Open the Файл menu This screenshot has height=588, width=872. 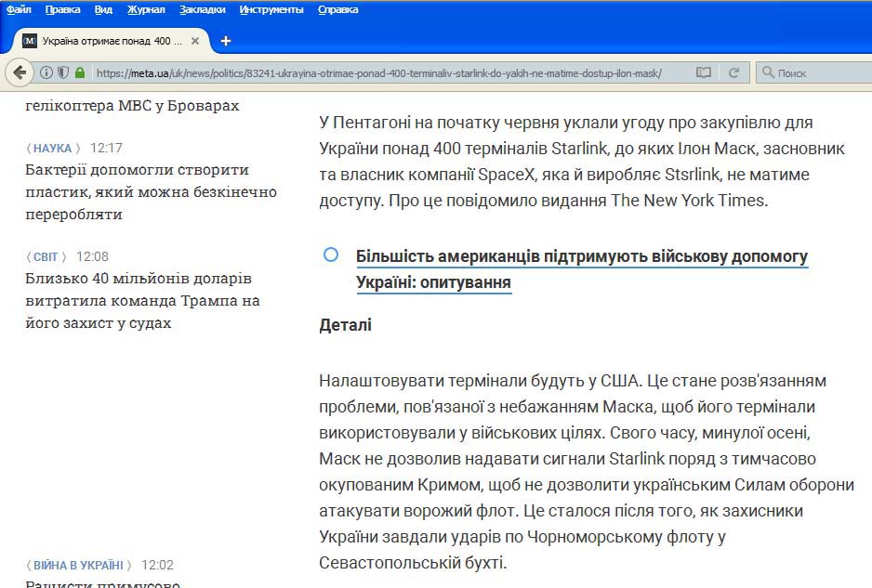(x=19, y=9)
